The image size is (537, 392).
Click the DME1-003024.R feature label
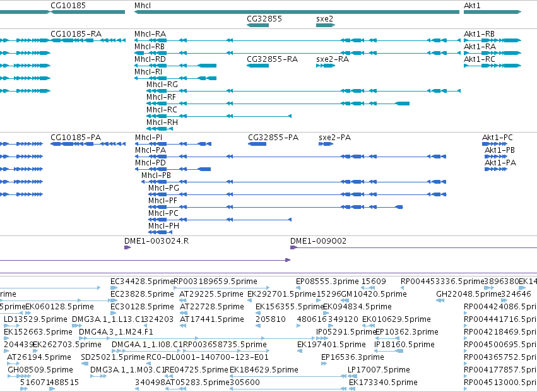click(x=156, y=241)
